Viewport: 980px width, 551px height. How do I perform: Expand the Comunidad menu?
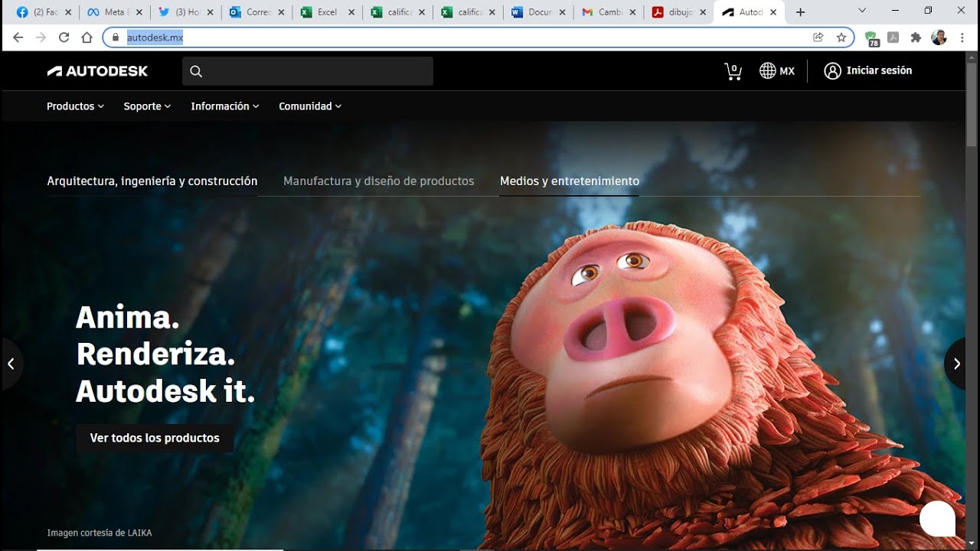click(310, 106)
